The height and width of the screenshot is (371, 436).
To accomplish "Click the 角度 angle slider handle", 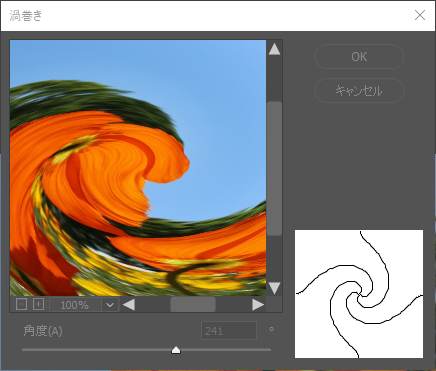I will 176,350.
